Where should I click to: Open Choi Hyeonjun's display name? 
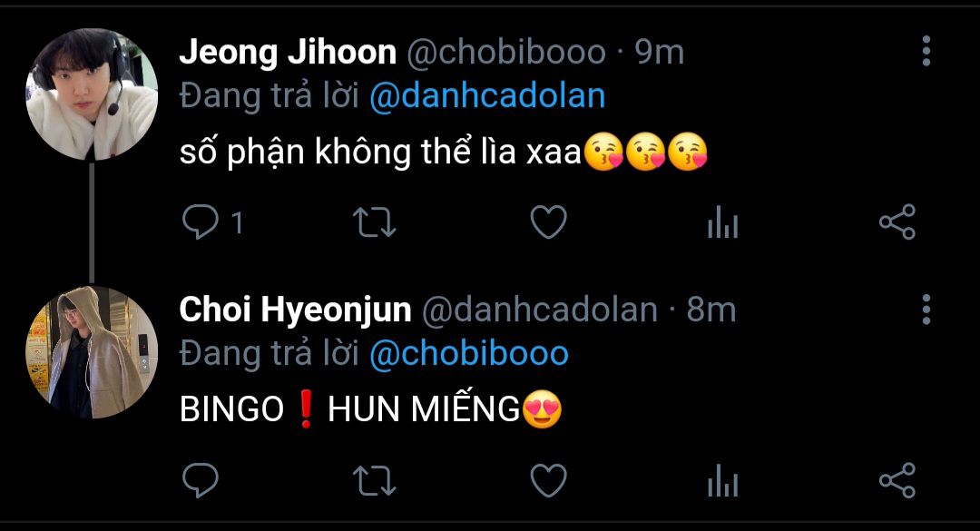point(295,310)
